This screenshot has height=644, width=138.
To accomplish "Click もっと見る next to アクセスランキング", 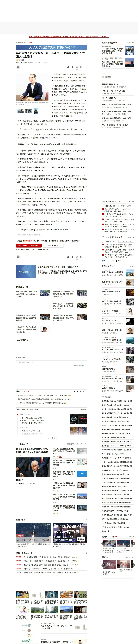I will click(130, 202).
